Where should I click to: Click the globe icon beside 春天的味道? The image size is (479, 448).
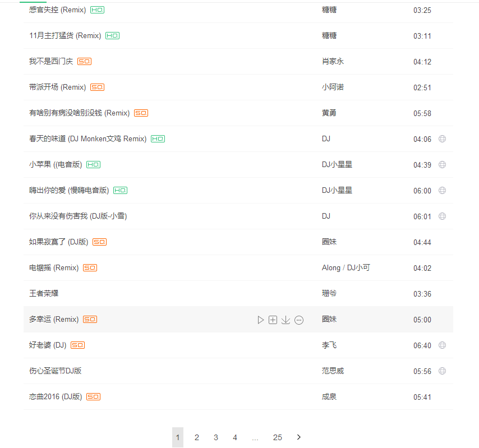(x=442, y=139)
